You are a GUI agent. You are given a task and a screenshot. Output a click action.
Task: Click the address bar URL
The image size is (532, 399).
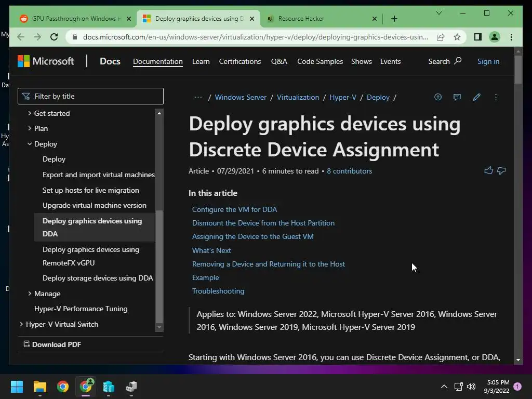[x=255, y=37]
